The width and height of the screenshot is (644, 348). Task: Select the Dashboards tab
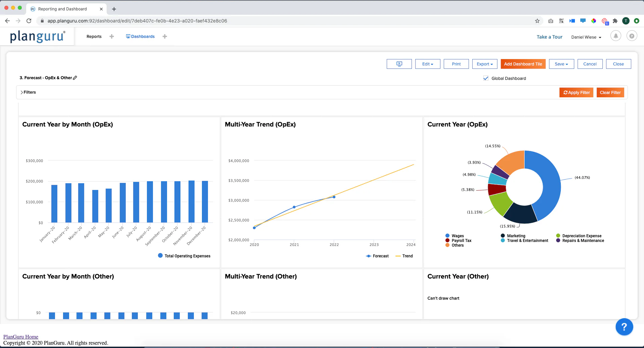(140, 37)
